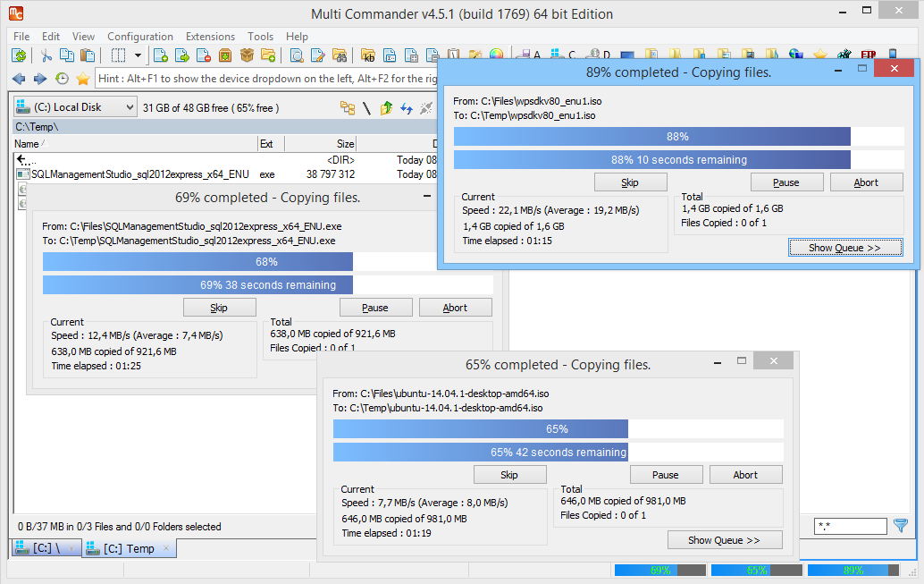Click the C:\Temp\ path bar

[225, 127]
